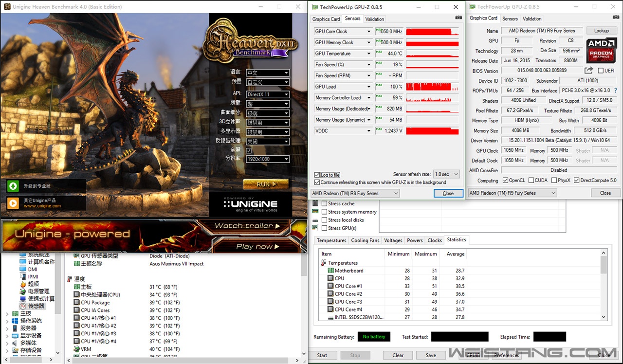Click the multimedia speaker icon (多媒体)
This screenshot has height=364, width=623.
coord(15,343)
